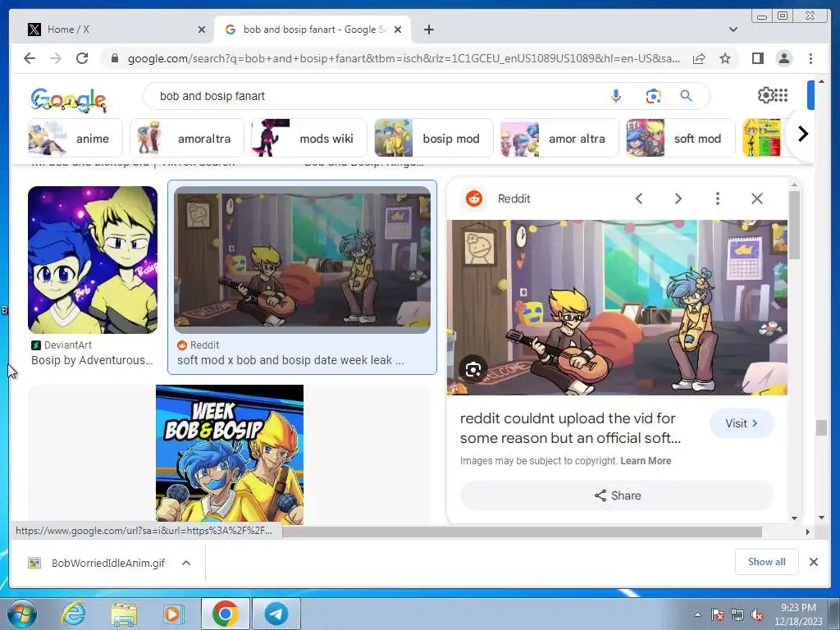Select the anime filter chip

(75, 138)
